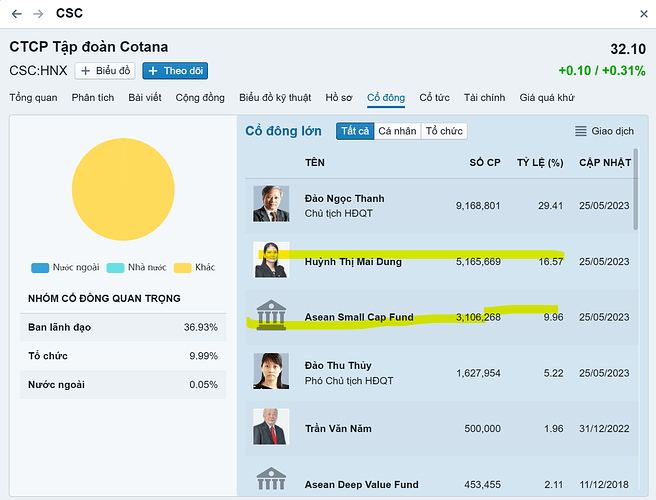Screen dimensions: 656x500
Task: Open the Cổ tức tab
Action: pyautogui.click(x=435, y=98)
